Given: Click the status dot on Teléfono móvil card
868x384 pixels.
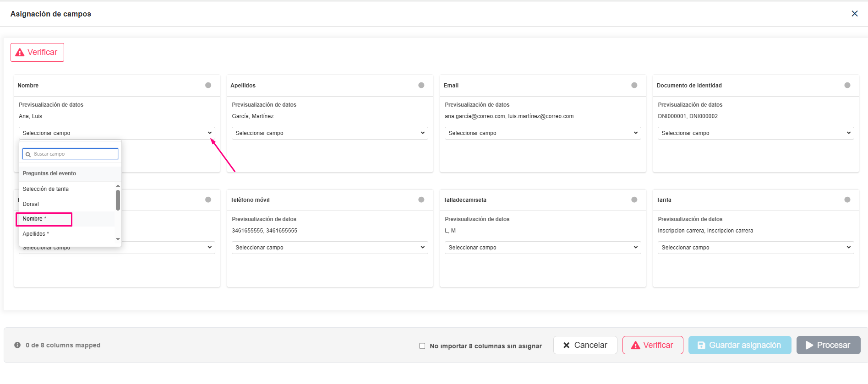Looking at the screenshot, I should point(421,200).
